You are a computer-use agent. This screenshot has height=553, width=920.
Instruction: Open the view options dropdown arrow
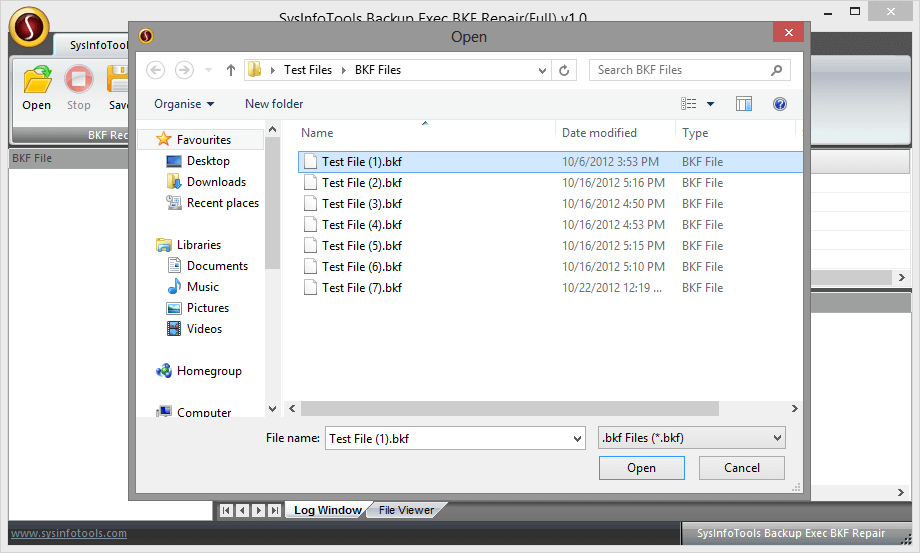[x=711, y=104]
